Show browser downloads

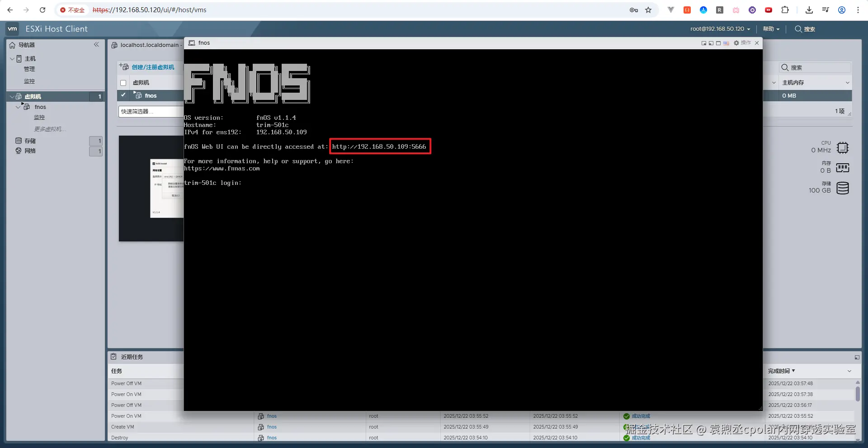coord(809,10)
